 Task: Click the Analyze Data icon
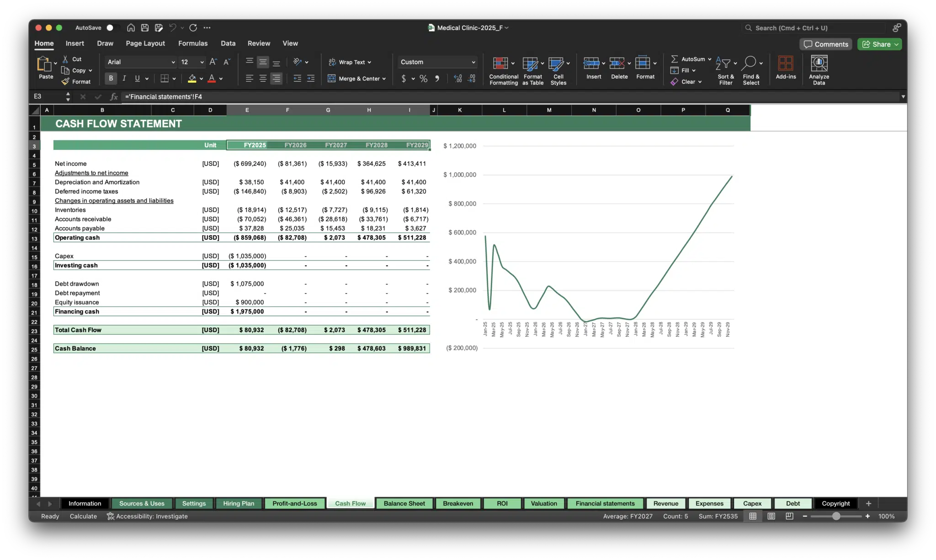coord(819,69)
